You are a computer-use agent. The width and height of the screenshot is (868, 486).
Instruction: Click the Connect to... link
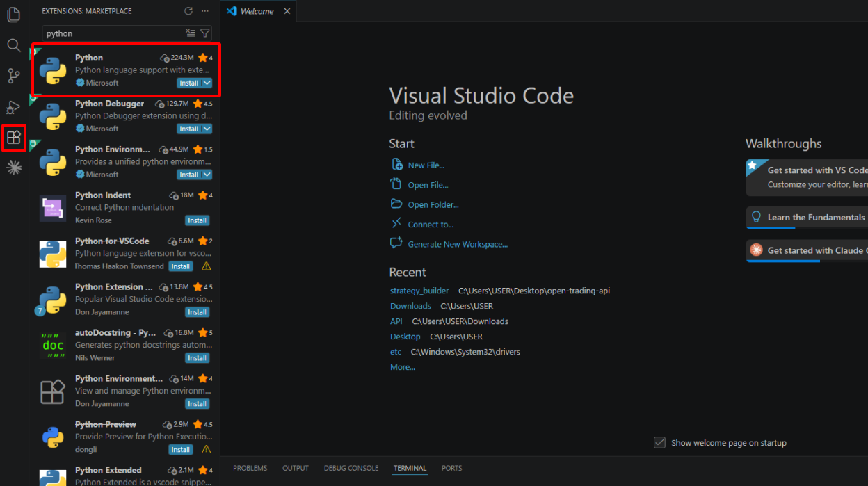pos(431,225)
